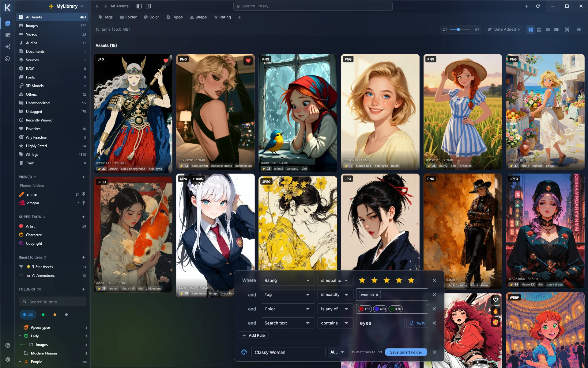The width and height of the screenshot is (588, 368).
Task: Remove the woman tag chip
Action: tap(377, 295)
